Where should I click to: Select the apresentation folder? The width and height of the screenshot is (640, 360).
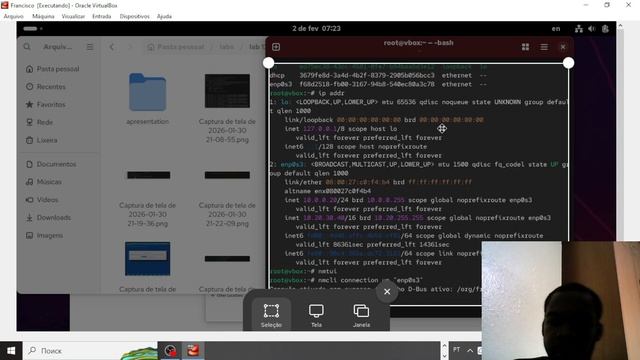(x=147, y=98)
